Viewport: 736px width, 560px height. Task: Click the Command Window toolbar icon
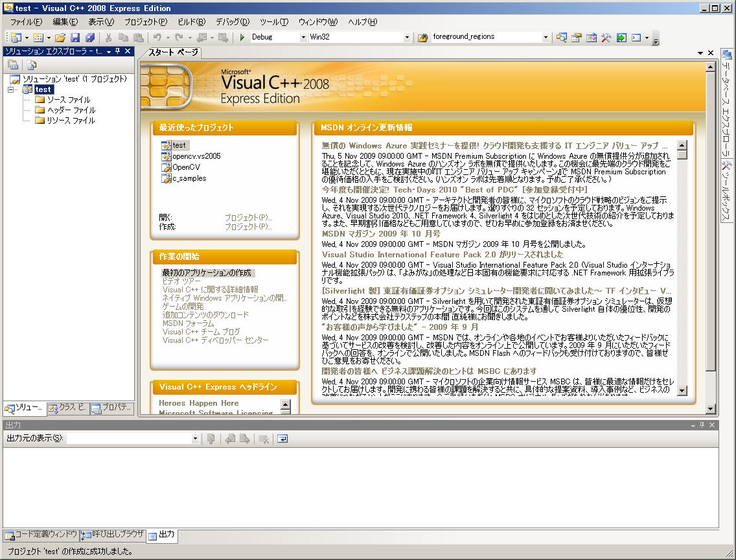(x=636, y=37)
